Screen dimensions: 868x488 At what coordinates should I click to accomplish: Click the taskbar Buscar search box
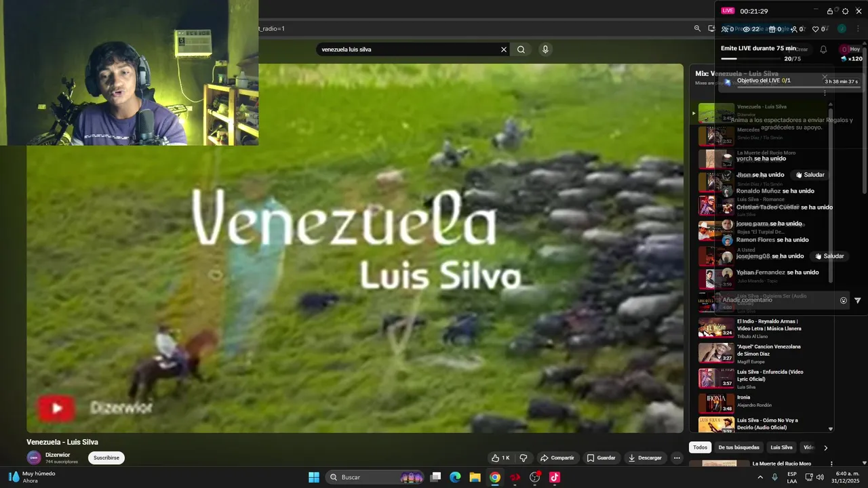point(376,477)
